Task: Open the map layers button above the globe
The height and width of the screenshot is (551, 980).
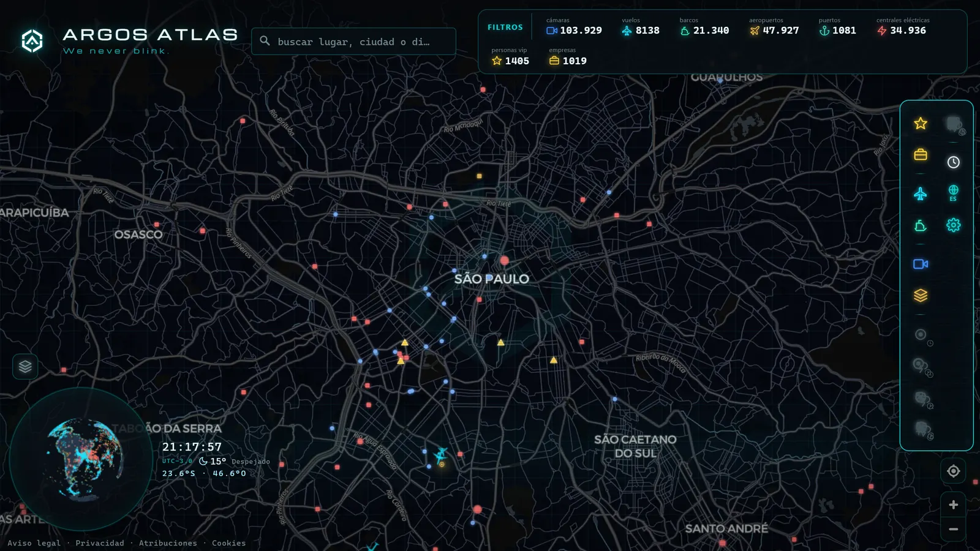Action: pyautogui.click(x=25, y=367)
